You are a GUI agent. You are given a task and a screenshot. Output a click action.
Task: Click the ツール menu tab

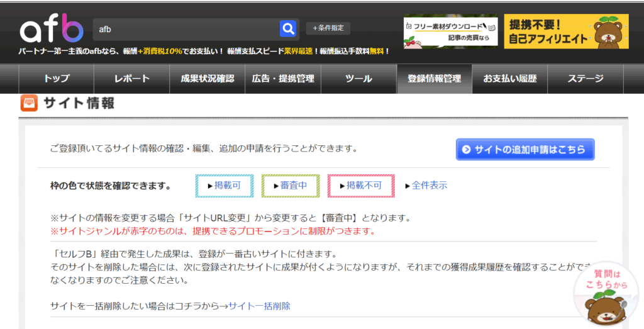(358, 79)
